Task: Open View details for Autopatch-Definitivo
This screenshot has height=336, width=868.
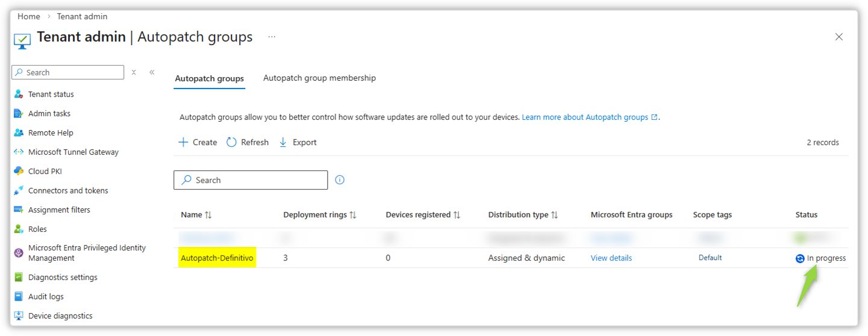Action: (611, 258)
